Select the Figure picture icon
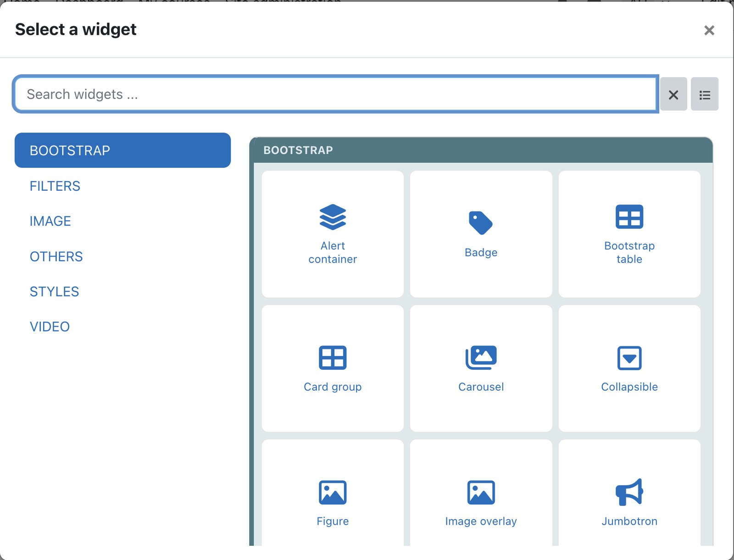This screenshot has width=734, height=560. tap(333, 493)
